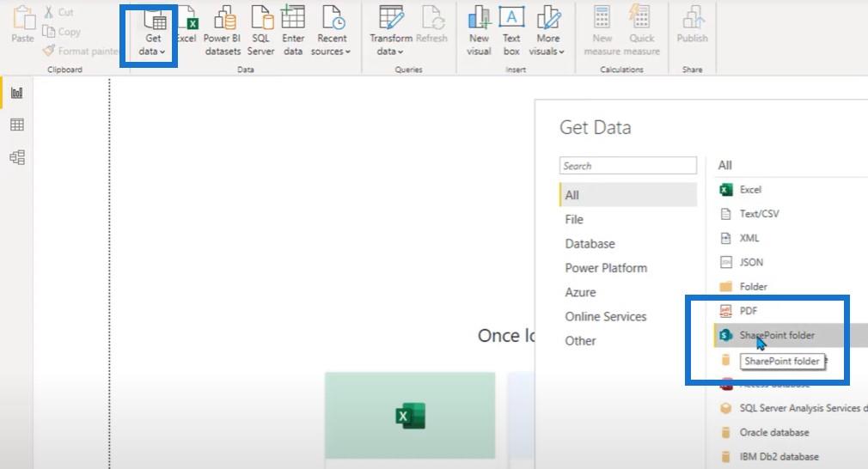Switch to Model view in sidebar
The height and width of the screenshot is (469, 868).
click(x=17, y=157)
